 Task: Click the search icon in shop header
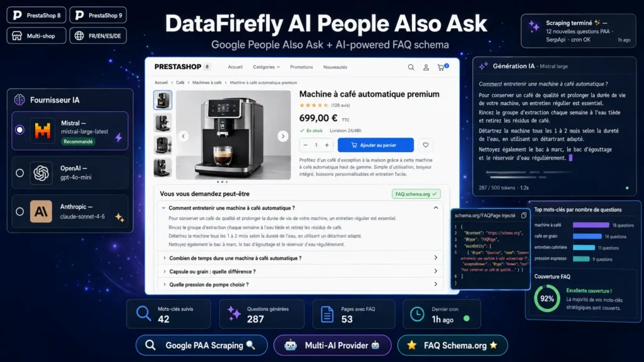[411, 67]
